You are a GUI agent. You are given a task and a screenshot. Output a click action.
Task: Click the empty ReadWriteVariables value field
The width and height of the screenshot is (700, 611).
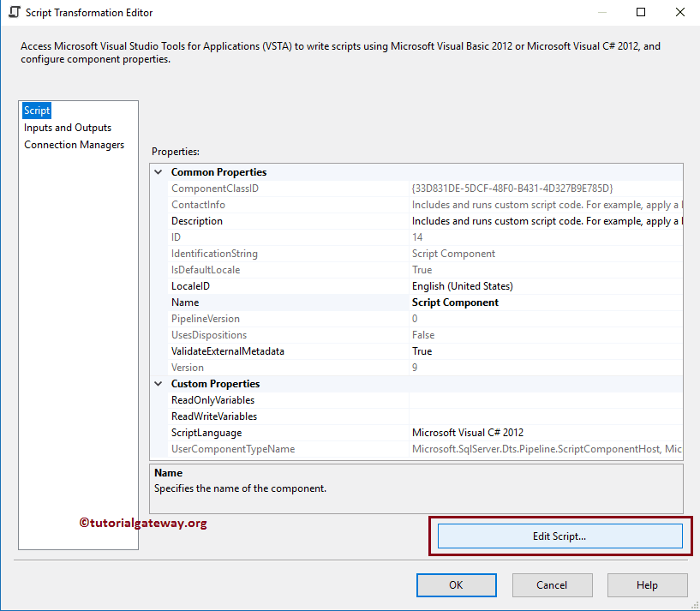pyautogui.click(x=546, y=416)
